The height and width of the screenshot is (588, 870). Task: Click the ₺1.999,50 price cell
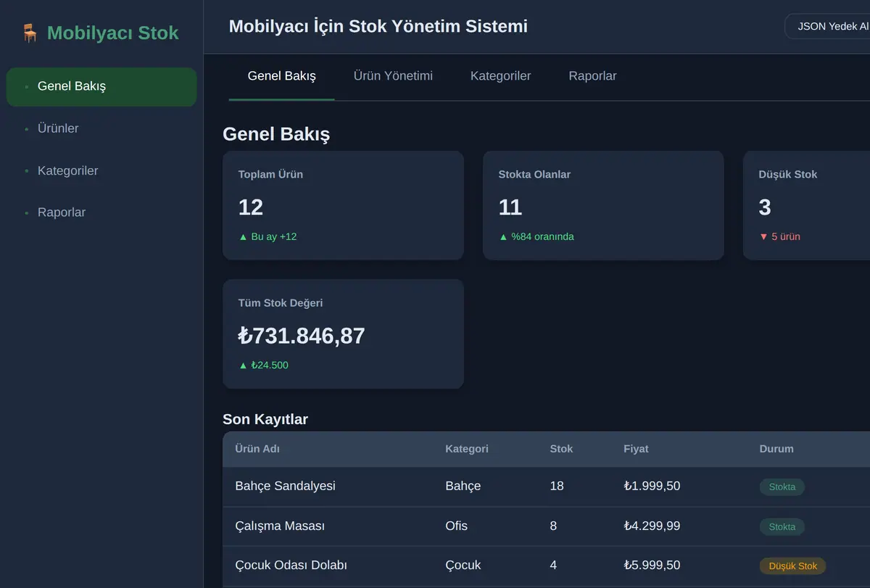tap(652, 486)
